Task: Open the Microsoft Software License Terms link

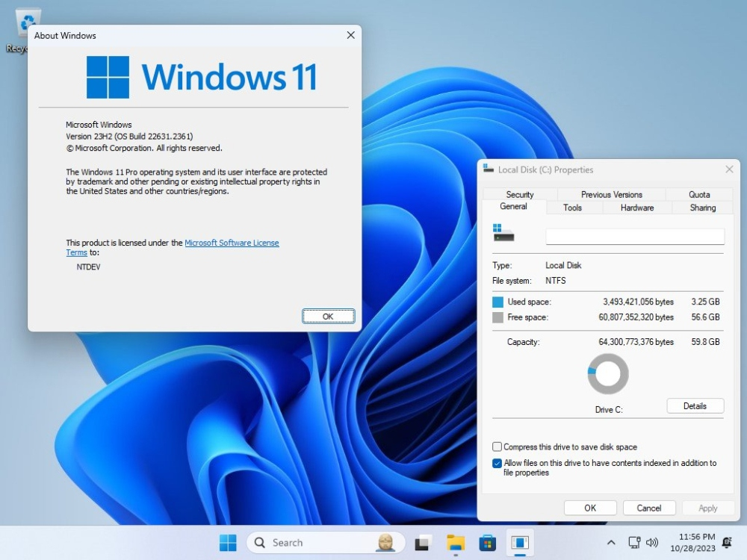Action: [x=232, y=243]
